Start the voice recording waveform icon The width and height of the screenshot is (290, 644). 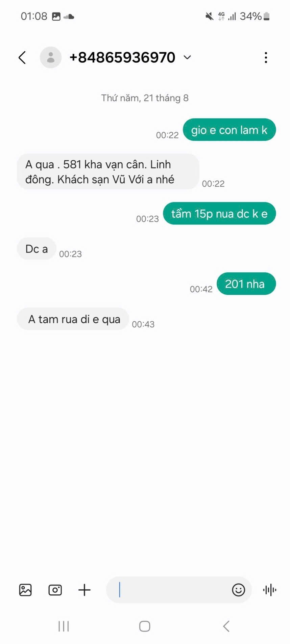(270, 590)
